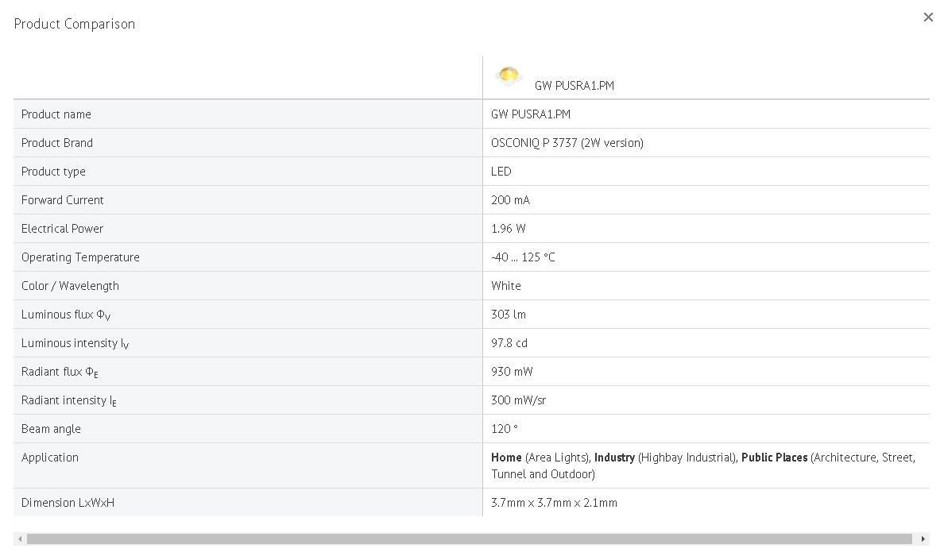The height and width of the screenshot is (560, 944).
Task: Select the '97.8 cd' value
Action: pyautogui.click(x=509, y=343)
